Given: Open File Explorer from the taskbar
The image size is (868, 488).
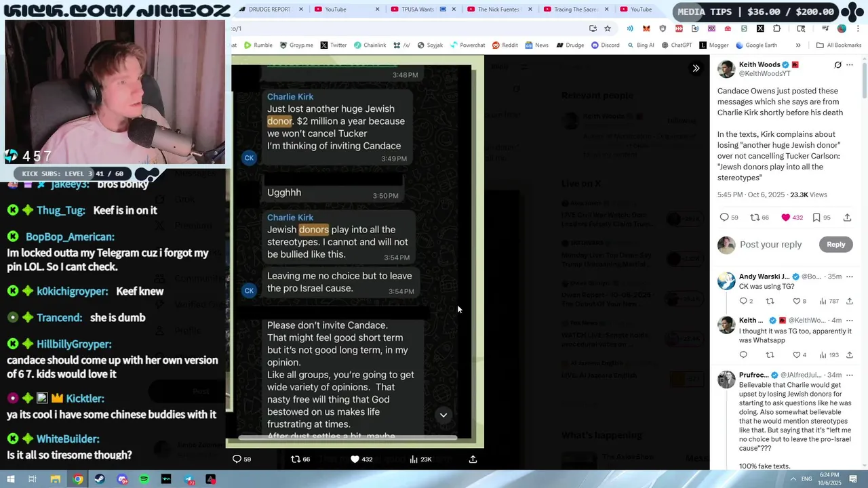Looking at the screenshot, I should [x=55, y=479].
